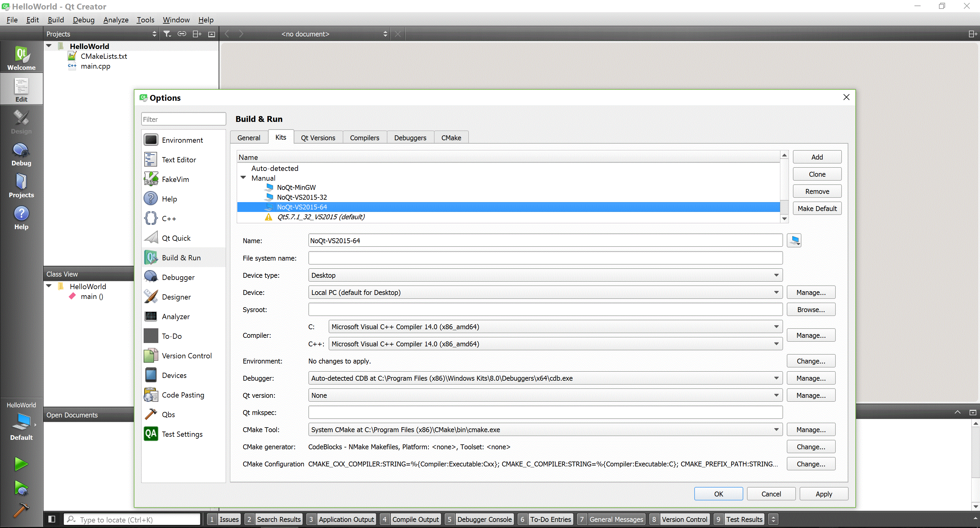Toggle synchronize with editor link icon
This screenshot has height=528, width=980.
coord(182,34)
